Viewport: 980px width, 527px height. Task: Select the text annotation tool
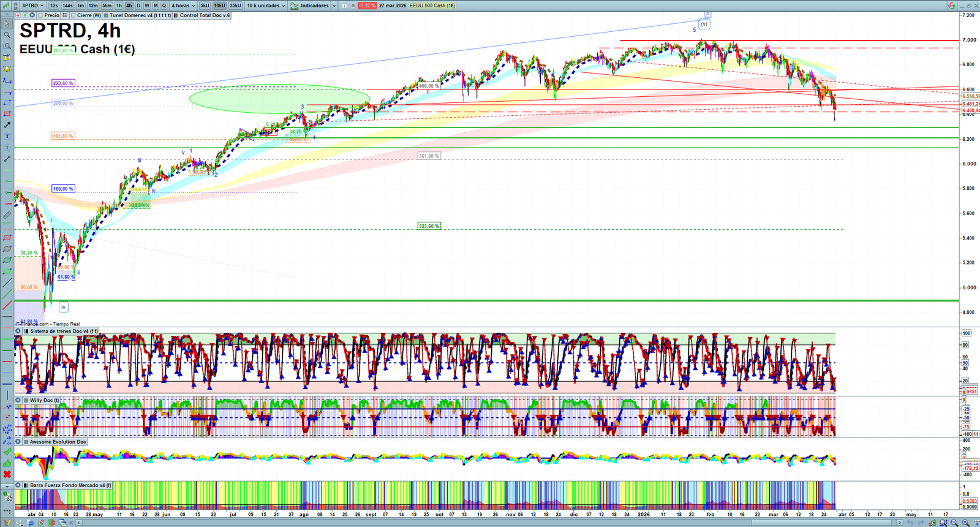pyautogui.click(x=7, y=136)
